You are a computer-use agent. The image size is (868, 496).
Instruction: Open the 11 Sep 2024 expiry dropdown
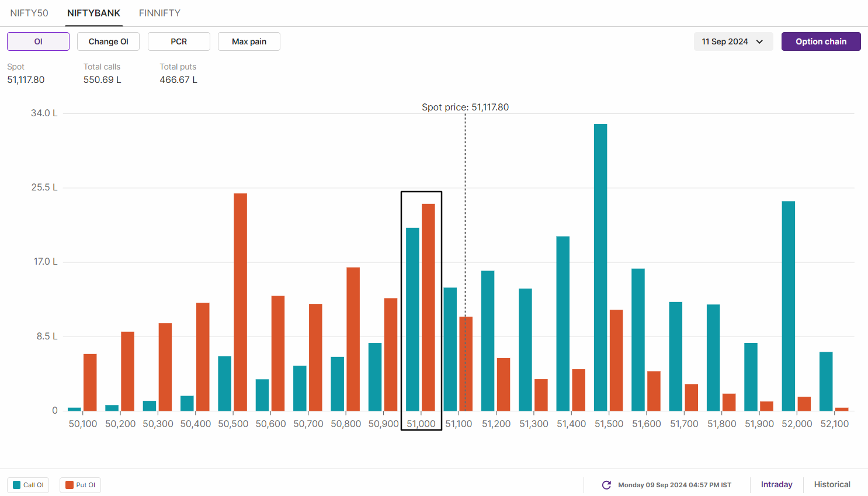click(733, 41)
